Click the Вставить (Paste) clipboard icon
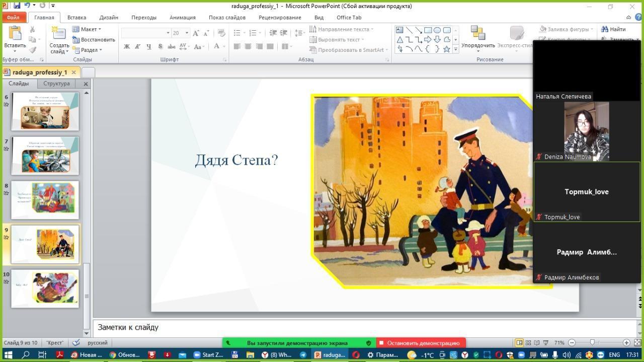The width and height of the screenshot is (644, 362). point(15,34)
